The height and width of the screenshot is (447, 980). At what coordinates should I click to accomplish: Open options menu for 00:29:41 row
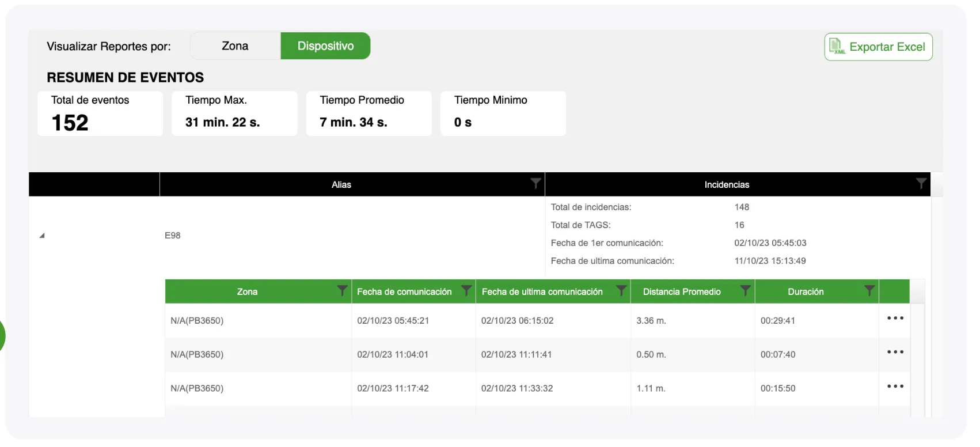click(x=895, y=318)
